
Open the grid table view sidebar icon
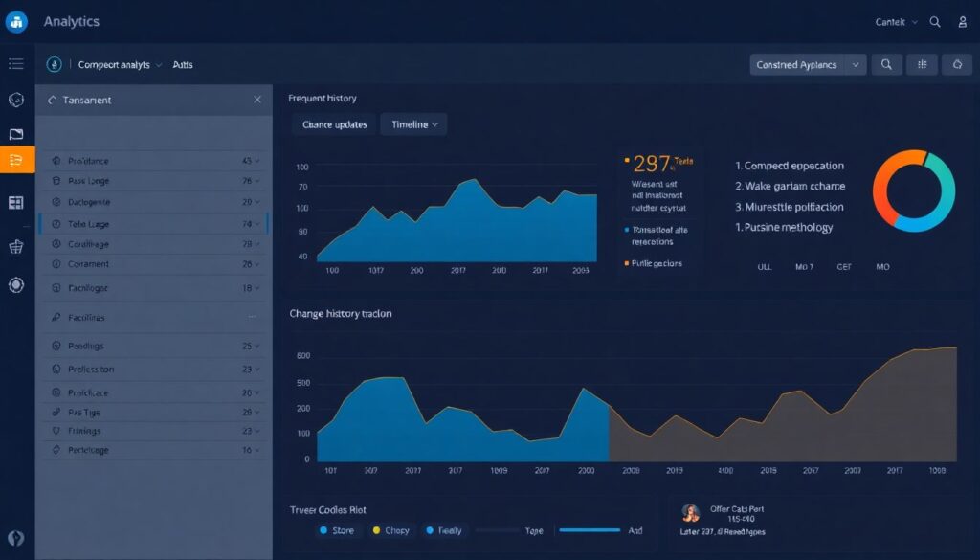pyautogui.click(x=16, y=203)
